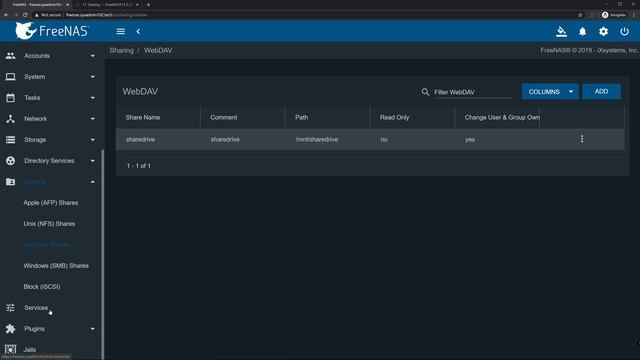Open the theme paint bucket icon

pyautogui.click(x=561, y=31)
